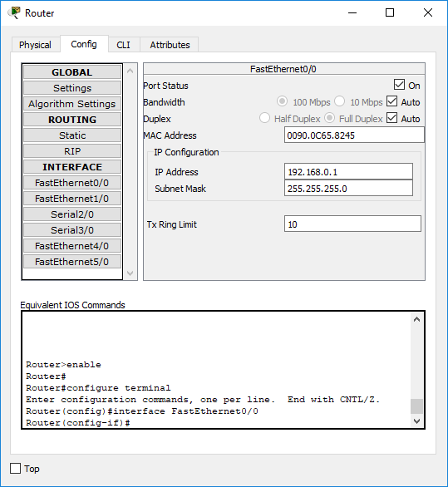
Task: Close the Router window
Action: pyautogui.click(x=428, y=12)
